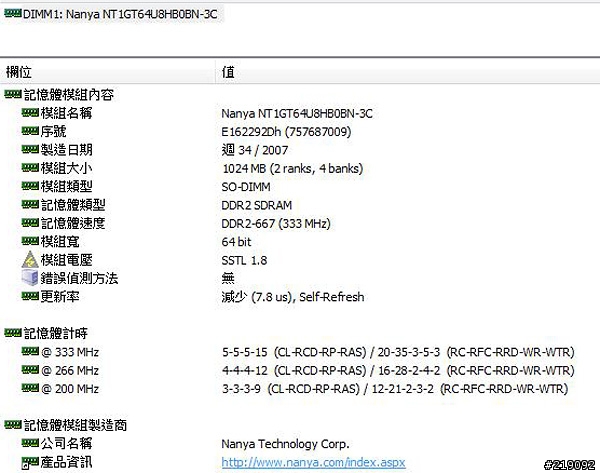This screenshot has width=600, height=473.
Task: Click the voltage warning icon beside 模組電壓
Action: click(30, 259)
